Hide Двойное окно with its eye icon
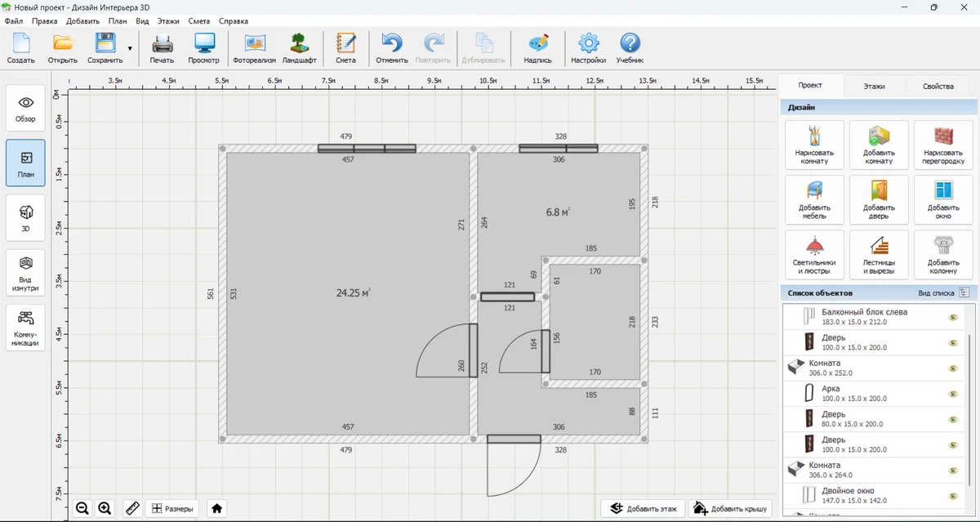Viewport: 980px width, 522px height. pyautogui.click(x=952, y=496)
